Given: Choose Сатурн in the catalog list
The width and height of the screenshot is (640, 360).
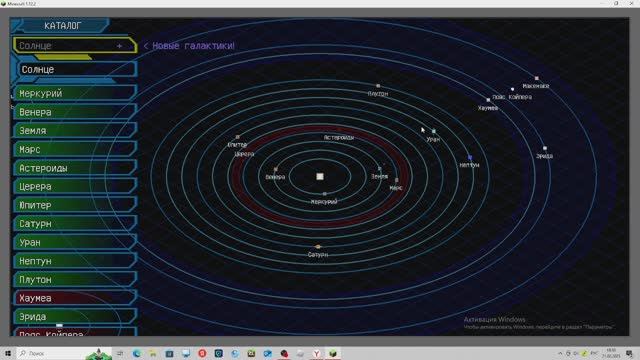Looking at the screenshot, I should point(75,224).
